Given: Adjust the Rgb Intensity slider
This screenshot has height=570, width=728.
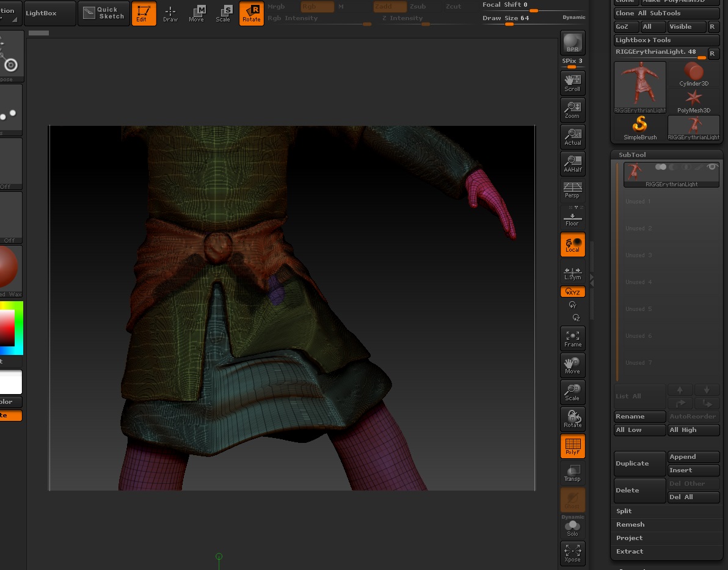Looking at the screenshot, I should [319, 19].
